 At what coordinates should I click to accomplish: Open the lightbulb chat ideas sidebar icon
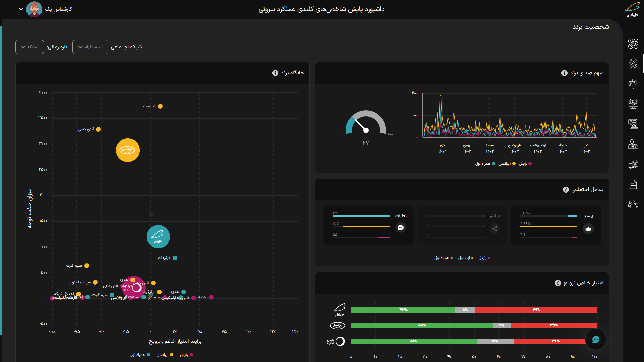[633, 164]
